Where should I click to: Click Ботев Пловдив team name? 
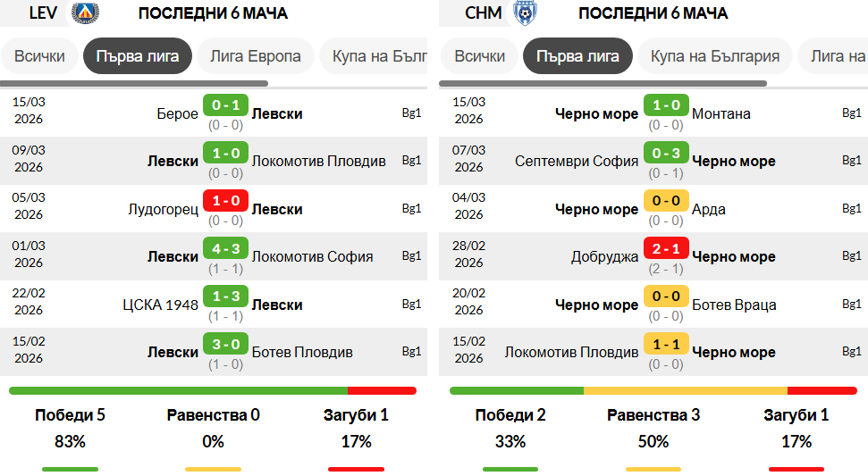[302, 352]
